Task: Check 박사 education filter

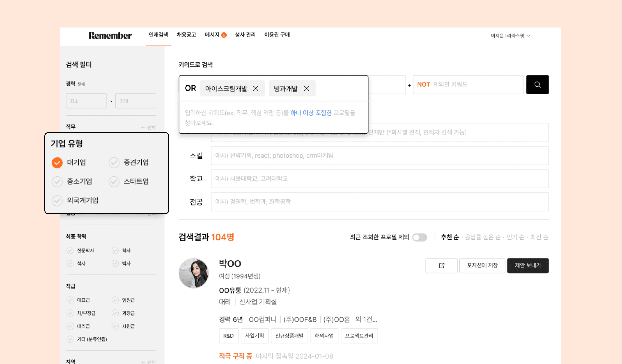Action: coord(115,263)
